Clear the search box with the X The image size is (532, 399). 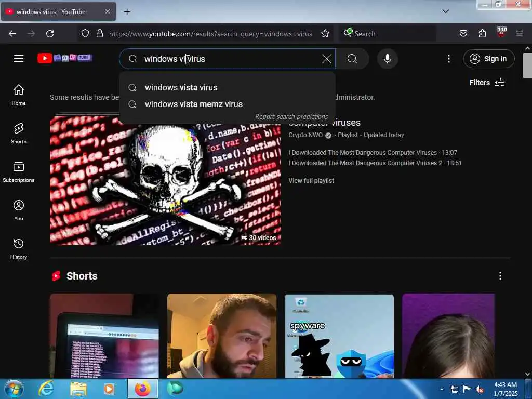326,59
